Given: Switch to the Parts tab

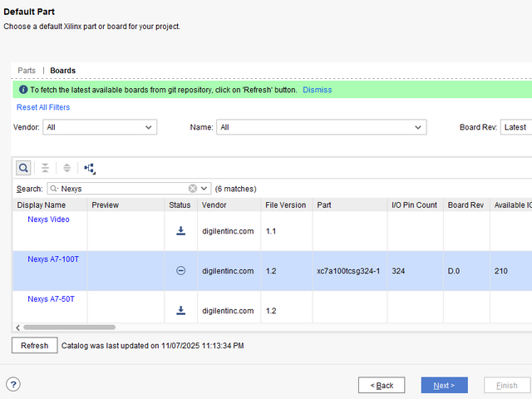Looking at the screenshot, I should pos(27,71).
